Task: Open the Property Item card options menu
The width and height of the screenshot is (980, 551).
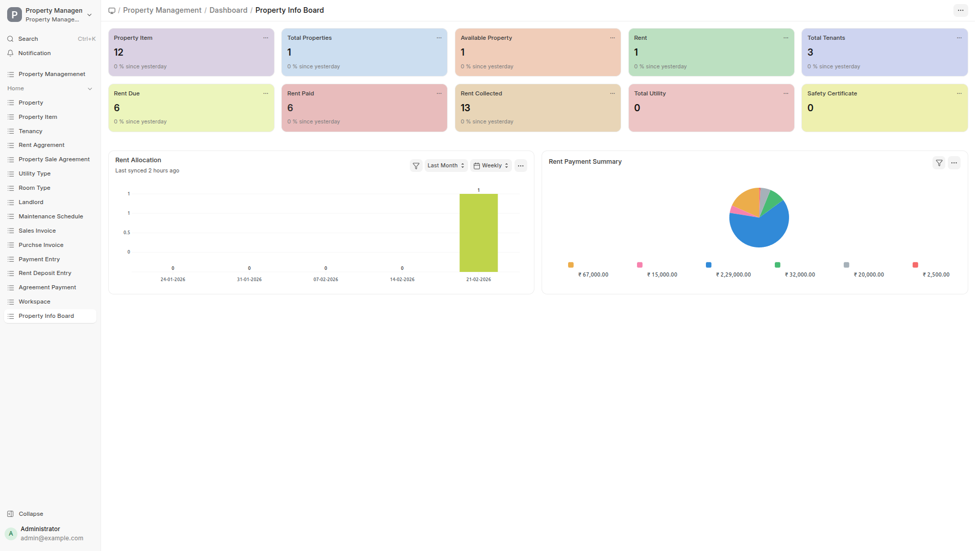Action: coord(265,38)
